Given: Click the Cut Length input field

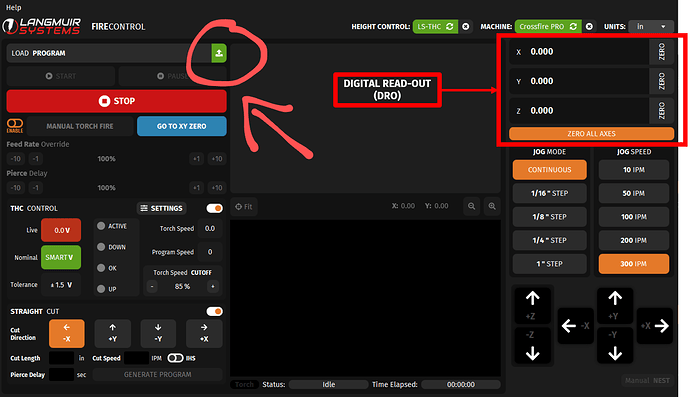Looking at the screenshot, I should [x=61, y=358].
